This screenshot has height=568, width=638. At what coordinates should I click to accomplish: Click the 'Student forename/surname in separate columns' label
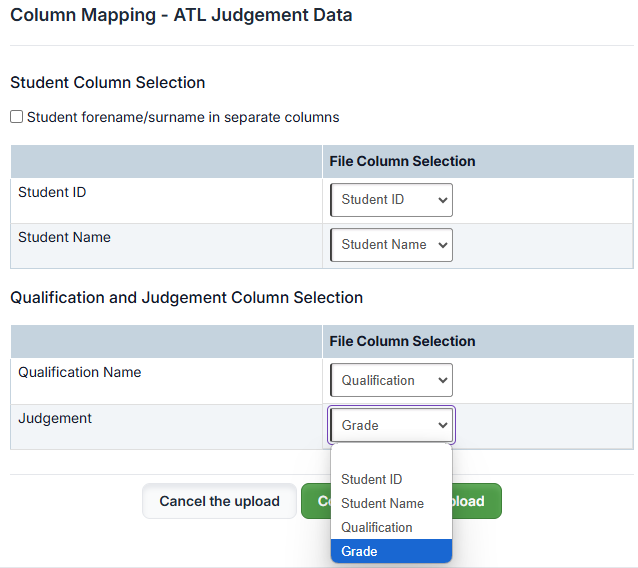point(183,117)
